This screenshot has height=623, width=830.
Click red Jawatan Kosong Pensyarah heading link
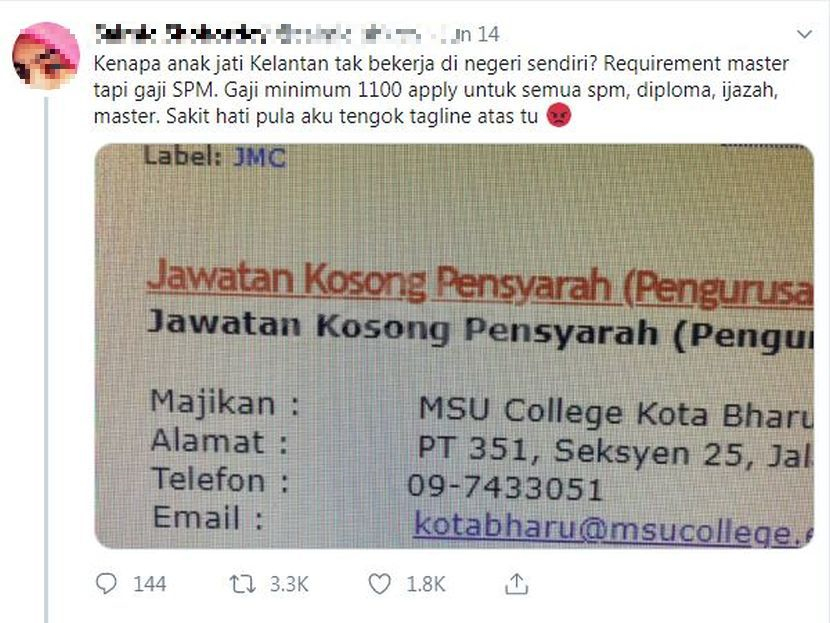pyautogui.click(x=480, y=283)
